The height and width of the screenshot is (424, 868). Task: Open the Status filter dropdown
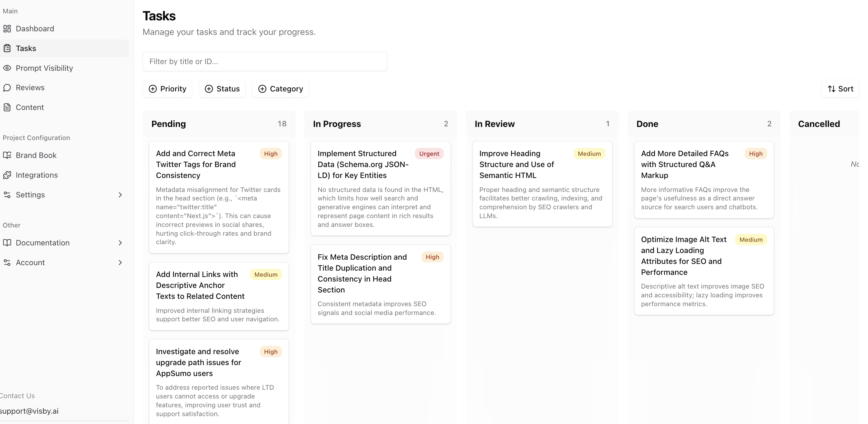click(222, 89)
